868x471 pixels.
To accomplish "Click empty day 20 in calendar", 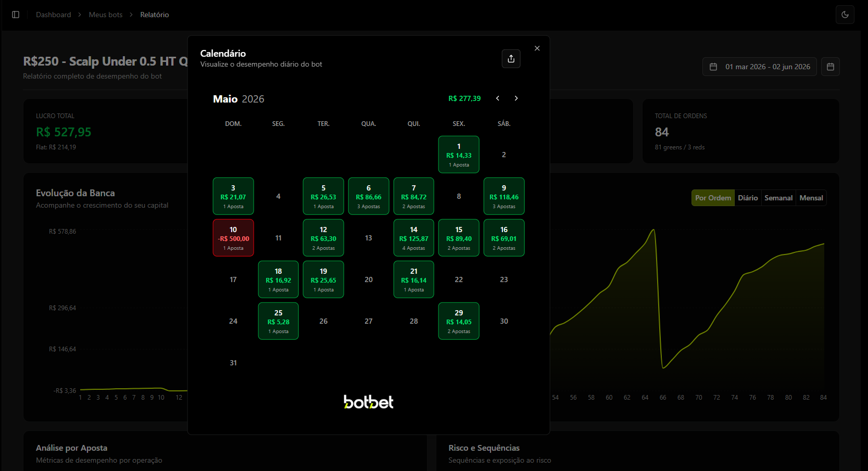I will click(x=369, y=279).
